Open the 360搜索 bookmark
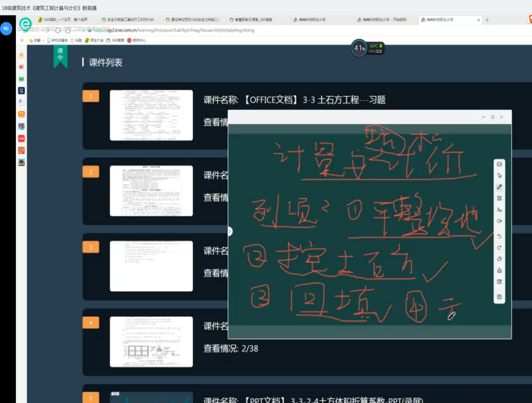The width and height of the screenshot is (532, 403). click(115, 40)
